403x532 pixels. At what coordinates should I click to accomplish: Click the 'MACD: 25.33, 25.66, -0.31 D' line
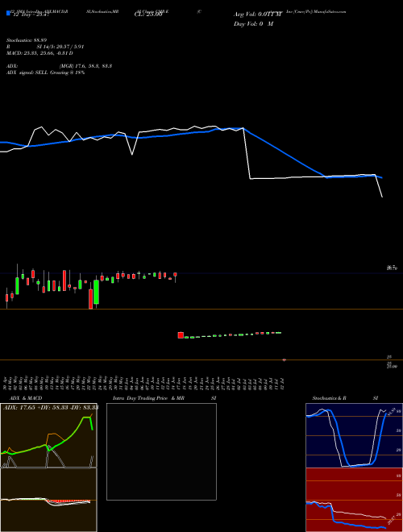tap(39, 53)
